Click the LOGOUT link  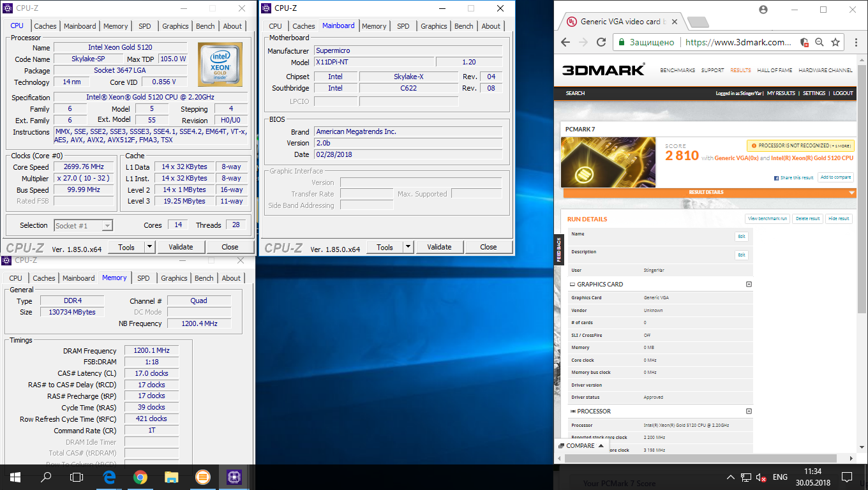pyautogui.click(x=842, y=93)
